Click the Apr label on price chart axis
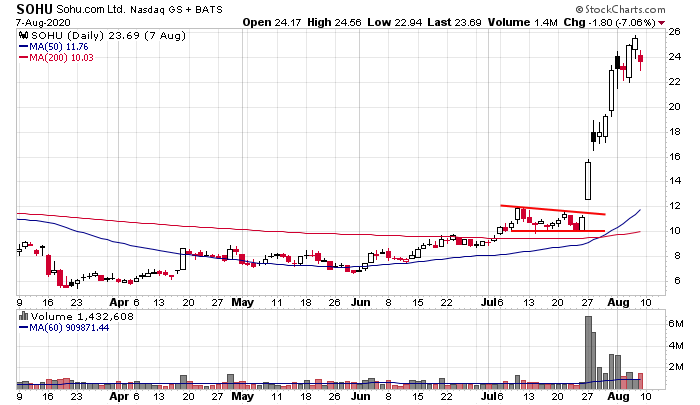Image resolution: width=700 pixels, height=405 pixels. (119, 302)
